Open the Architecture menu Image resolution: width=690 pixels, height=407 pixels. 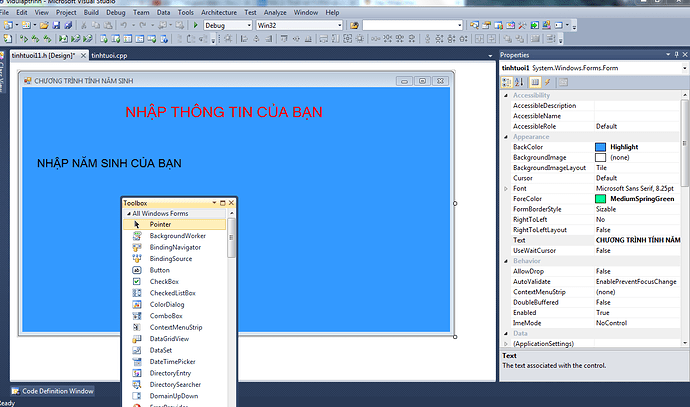click(218, 11)
